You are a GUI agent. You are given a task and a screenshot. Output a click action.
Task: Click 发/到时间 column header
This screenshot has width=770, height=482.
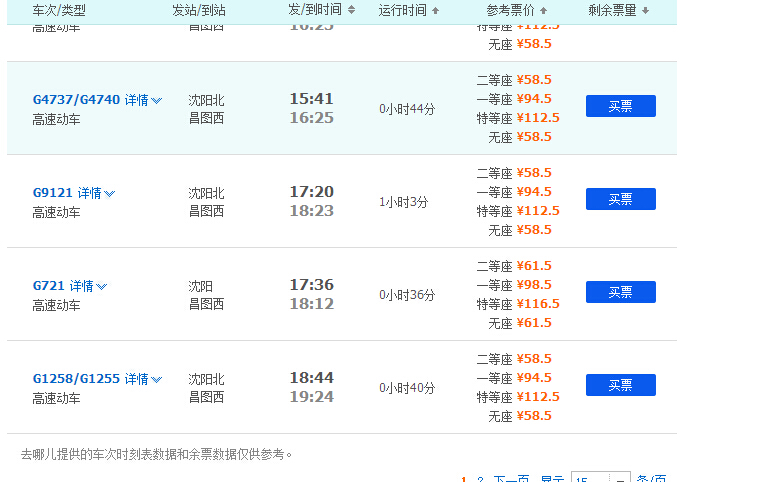click(x=315, y=10)
